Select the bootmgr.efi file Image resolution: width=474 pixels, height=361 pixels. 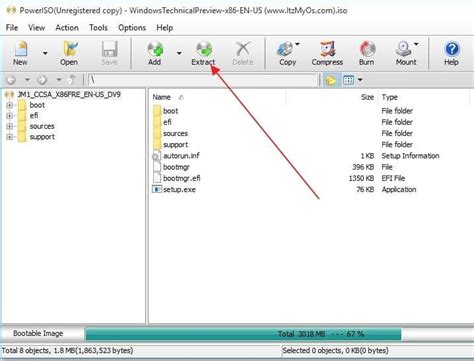click(x=182, y=178)
